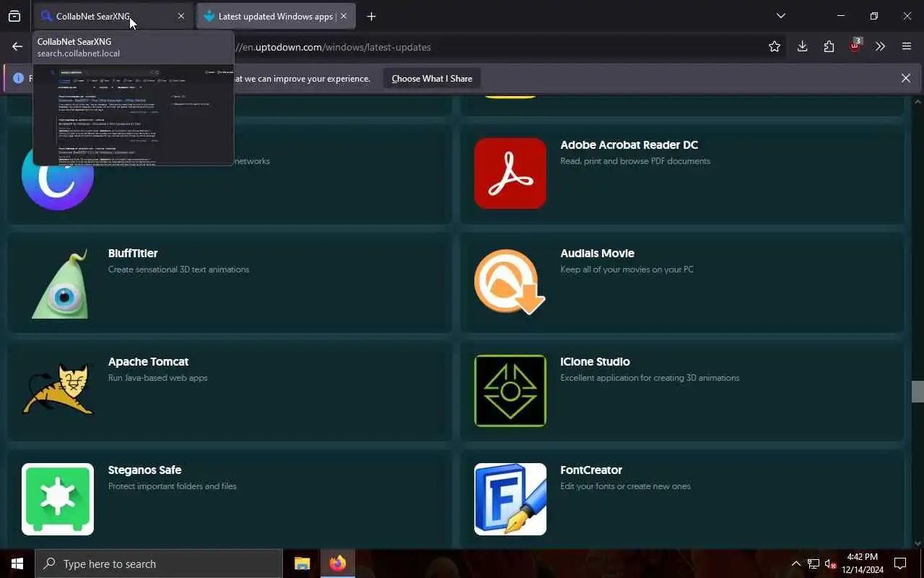Screen dimensions: 924x578
Task: Open the Firefox application menu
Action: point(907,46)
